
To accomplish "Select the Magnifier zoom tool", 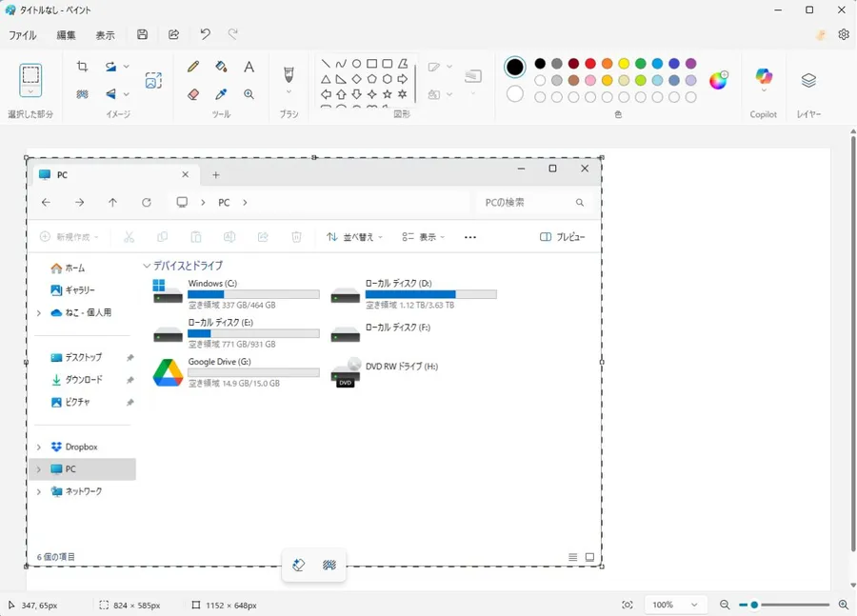I will point(249,94).
